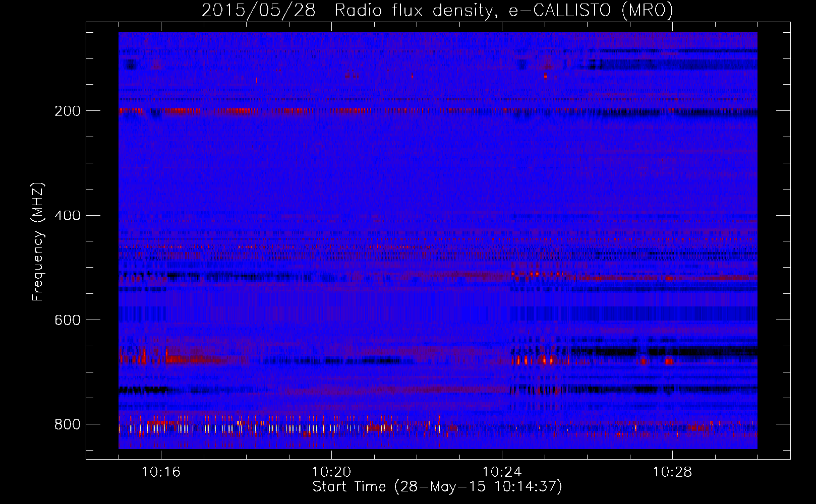Image resolution: width=816 pixels, height=504 pixels.
Task: Click the 200 frequency tick label
Action: 68,111
